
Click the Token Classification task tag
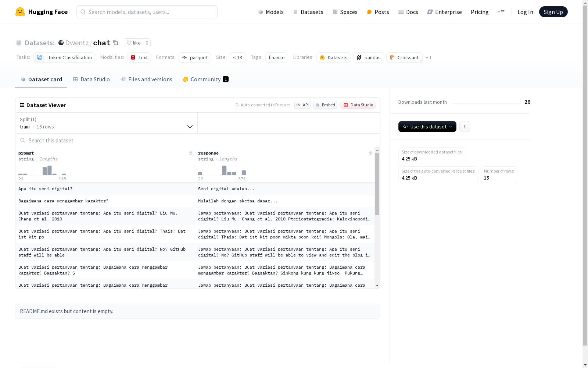click(64, 57)
